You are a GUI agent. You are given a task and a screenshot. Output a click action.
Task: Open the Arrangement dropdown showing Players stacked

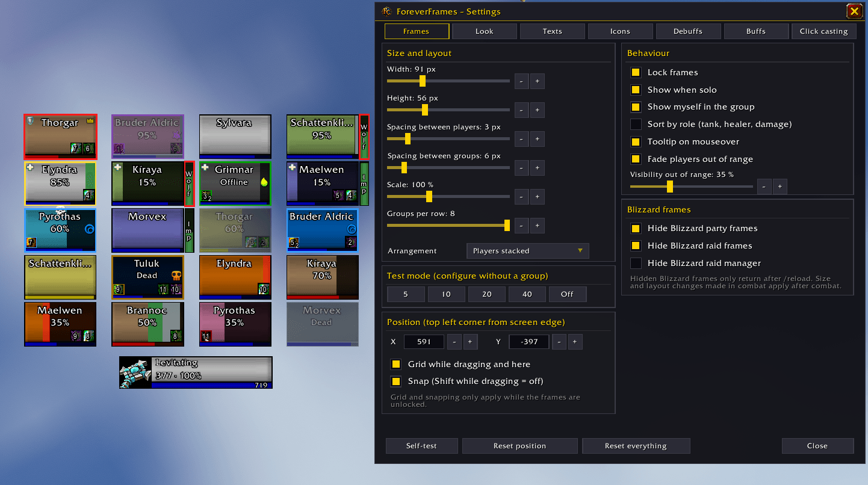pos(528,251)
